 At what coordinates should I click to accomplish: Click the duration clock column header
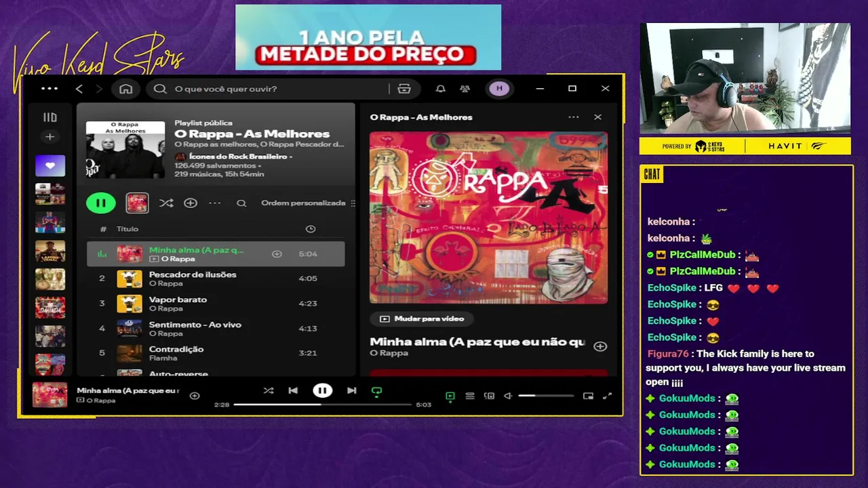coord(311,229)
